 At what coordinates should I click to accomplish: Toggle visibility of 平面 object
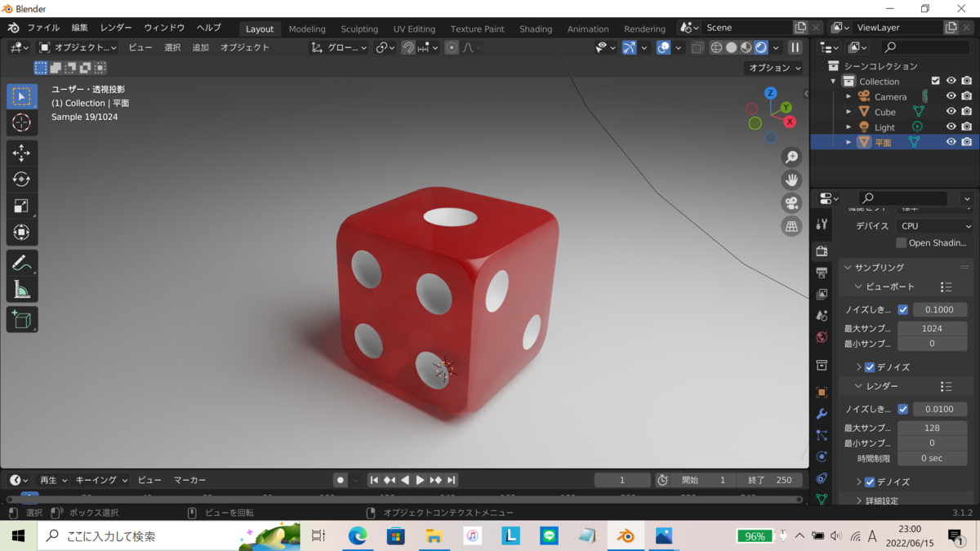coord(951,142)
